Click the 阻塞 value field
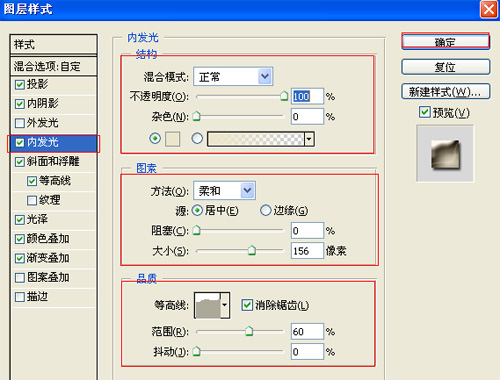Viewport: 500px width, 380px height. (307, 230)
